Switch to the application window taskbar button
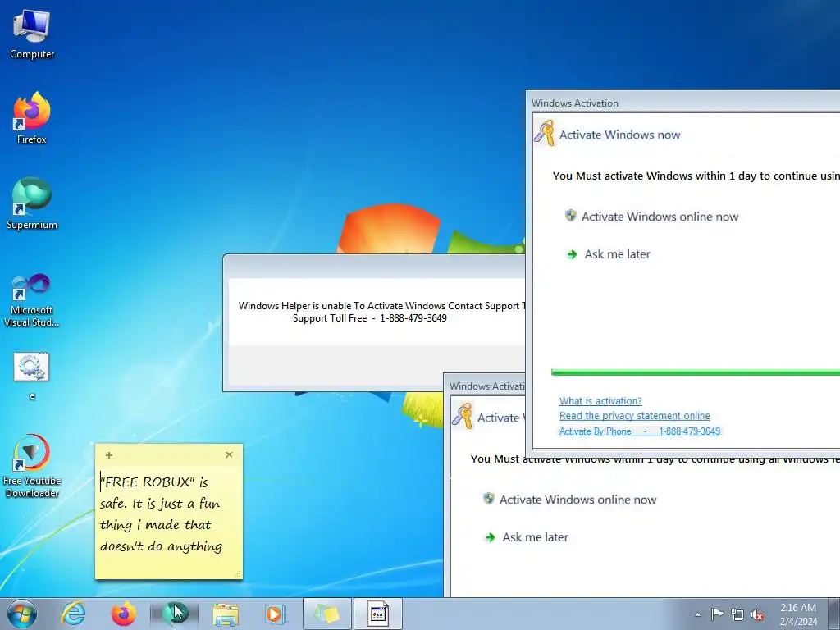This screenshot has width=840, height=630. (x=377, y=614)
